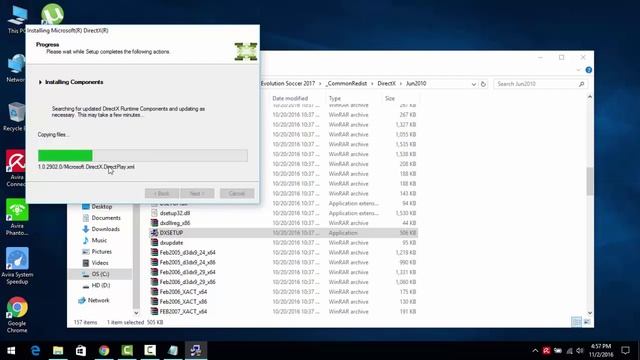Open File Explorer from the taskbar

pyautogui.click(x=58, y=350)
